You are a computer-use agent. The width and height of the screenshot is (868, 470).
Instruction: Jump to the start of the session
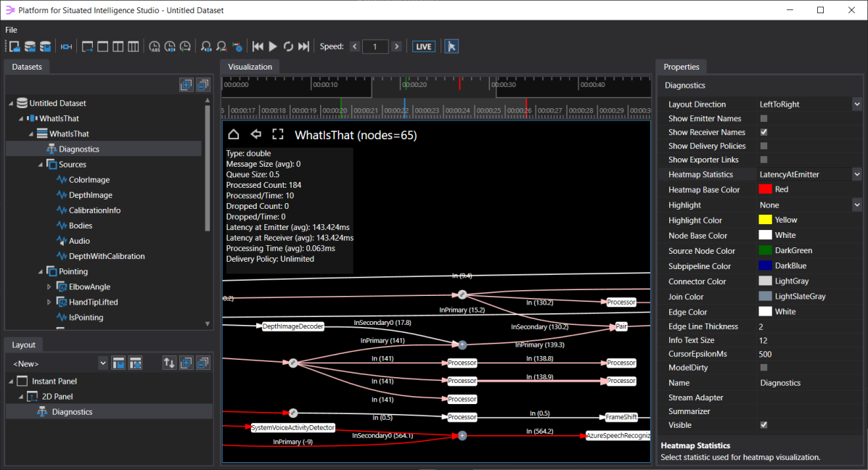pyautogui.click(x=258, y=46)
